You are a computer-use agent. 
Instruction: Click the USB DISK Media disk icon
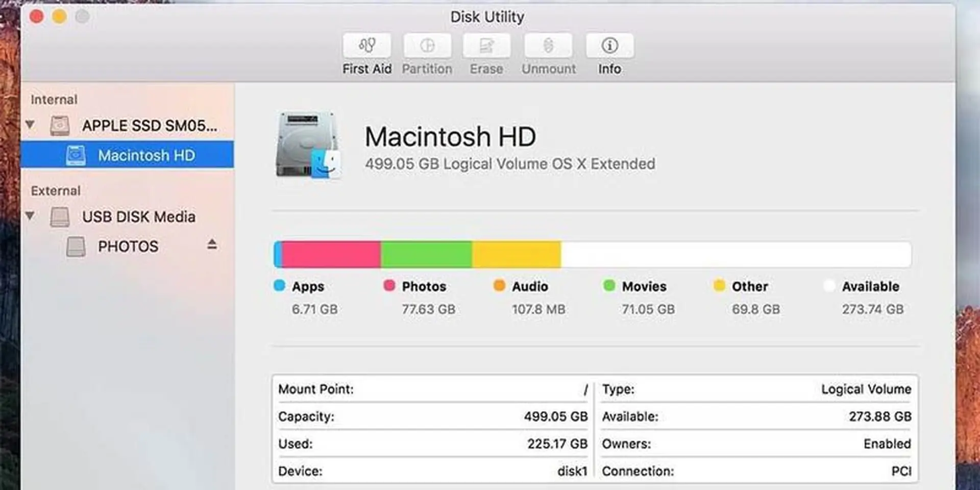click(61, 216)
